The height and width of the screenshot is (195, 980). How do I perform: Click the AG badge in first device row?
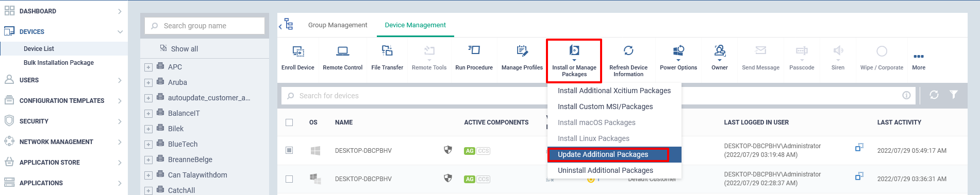click(470, 151)
